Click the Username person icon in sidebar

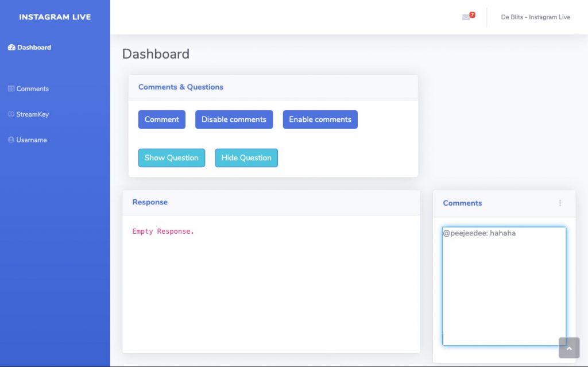click(x=11, y=140)
